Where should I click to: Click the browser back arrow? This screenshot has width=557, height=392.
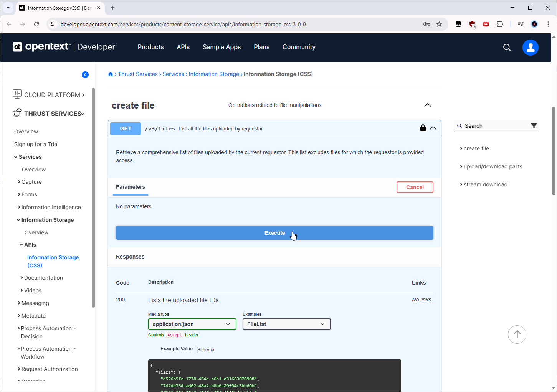(x=9, y=24)
